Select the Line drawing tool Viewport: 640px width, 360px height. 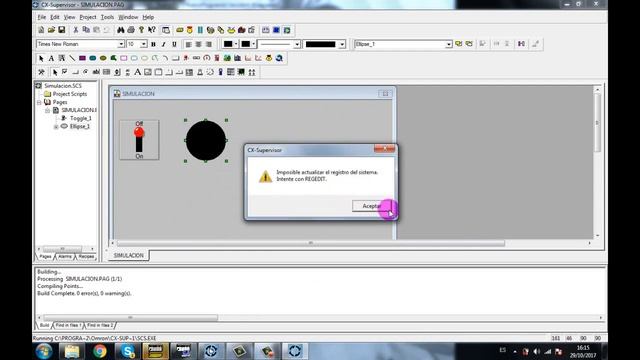72,58
